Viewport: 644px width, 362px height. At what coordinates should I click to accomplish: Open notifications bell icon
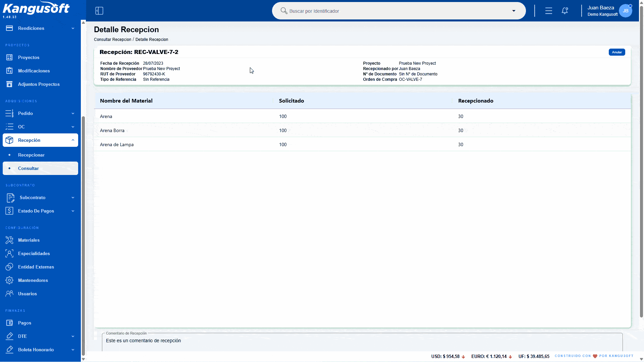(x=565, y=11)
